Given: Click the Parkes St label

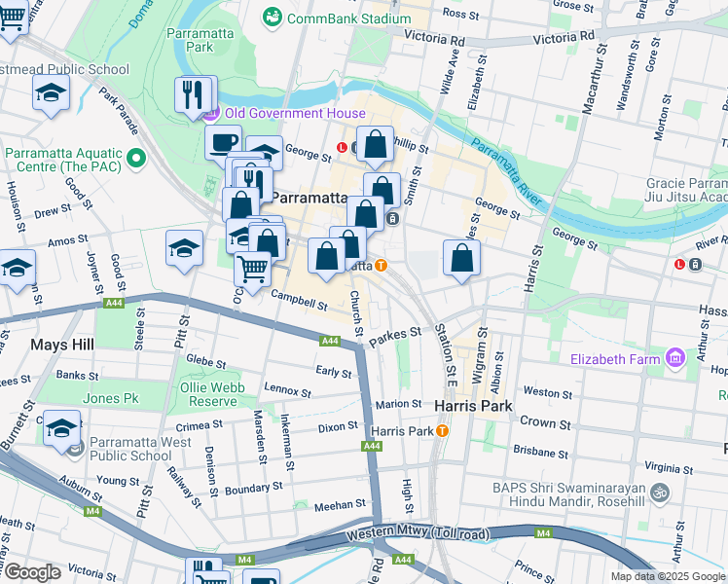Looking at the screenshot, I should click(x=395, y=337).
